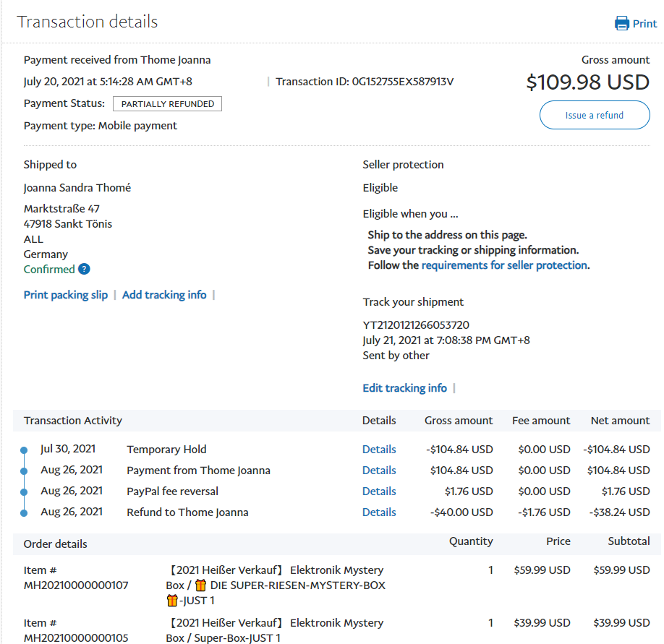Click the printer icon
The width and height of the screenshot is (664, 644).
coord(621,24)
